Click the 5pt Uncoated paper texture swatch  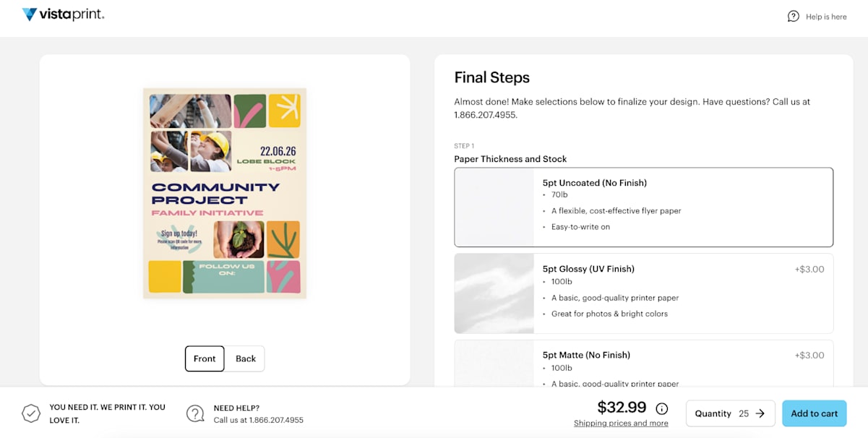click(x=494, y=207)
